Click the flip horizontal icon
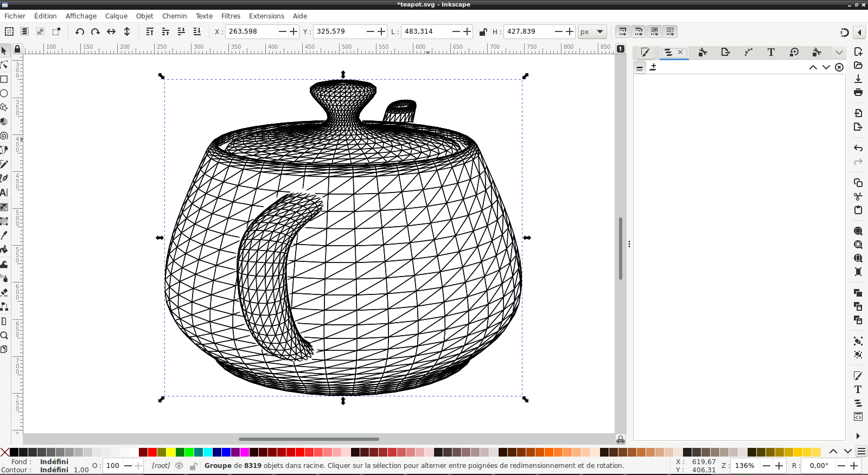Viewport: 868px width, 475px height. [111, 31]
